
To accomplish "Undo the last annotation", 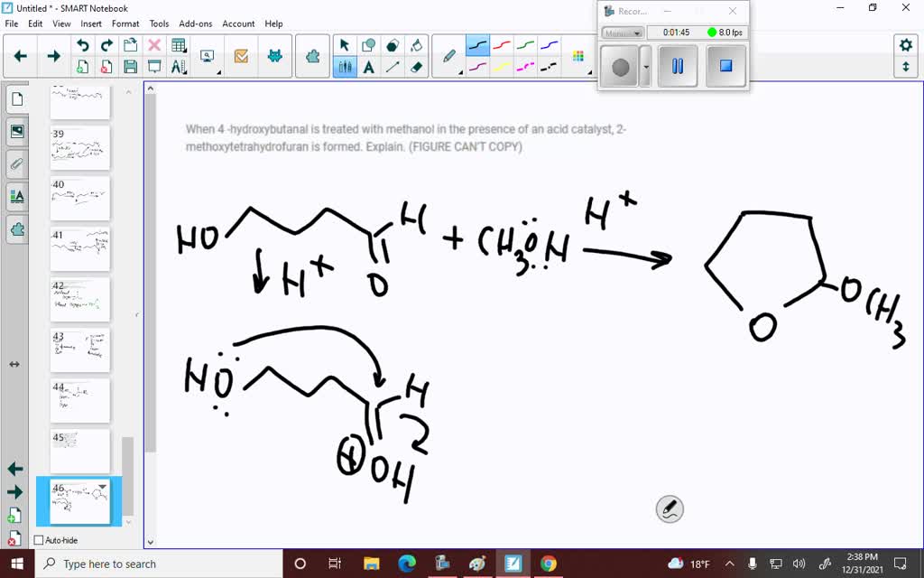I will (84, 43).
